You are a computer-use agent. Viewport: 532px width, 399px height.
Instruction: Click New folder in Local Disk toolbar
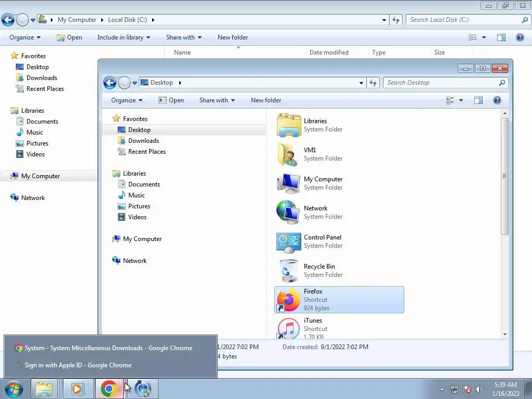[233, 37]
